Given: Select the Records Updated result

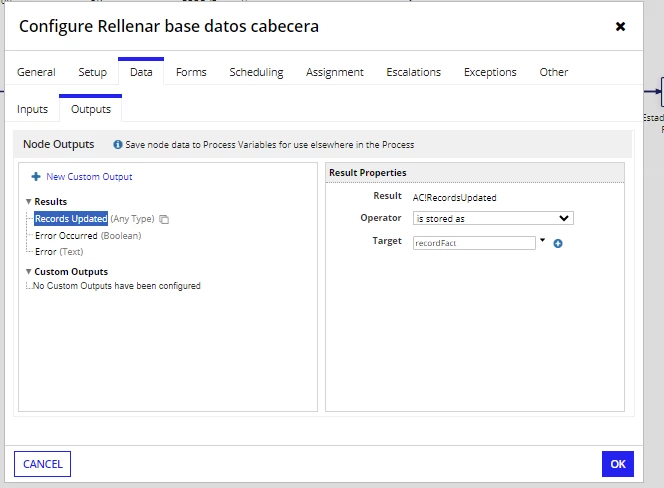Looking at the screenshot, I should click(71, 219).
